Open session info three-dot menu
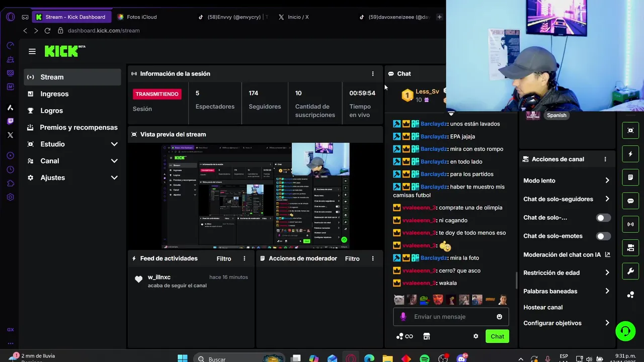Viewport: 644px width, 362px height. pos(373,74)
